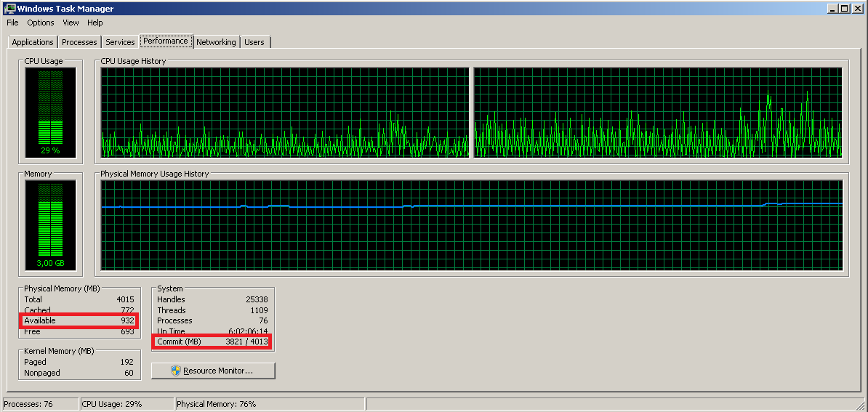The width and height of the screenshot is (868, 412).
Task: Click the status bar Processes: 76 entry
Action: point(40,404)
